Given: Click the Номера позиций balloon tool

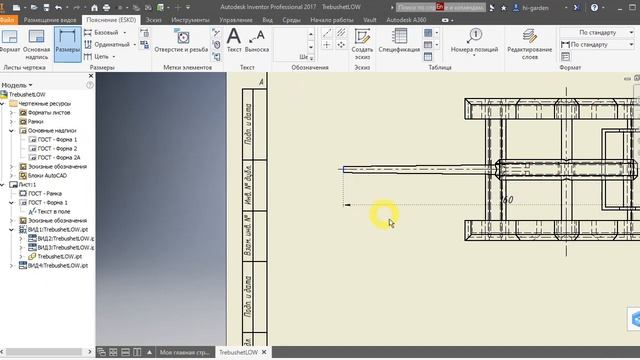Looking at the screenshot, I should (x=474, y=41).
